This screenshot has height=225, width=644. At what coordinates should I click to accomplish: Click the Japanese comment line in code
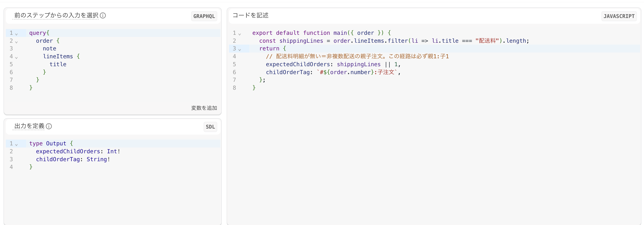click(357, 57)
